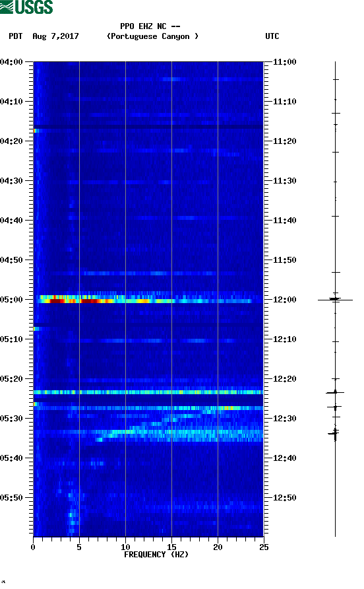The width and height of the screenshot is (364, 589).
Task: Click the UTC timezone label
Action: (272, 36)
